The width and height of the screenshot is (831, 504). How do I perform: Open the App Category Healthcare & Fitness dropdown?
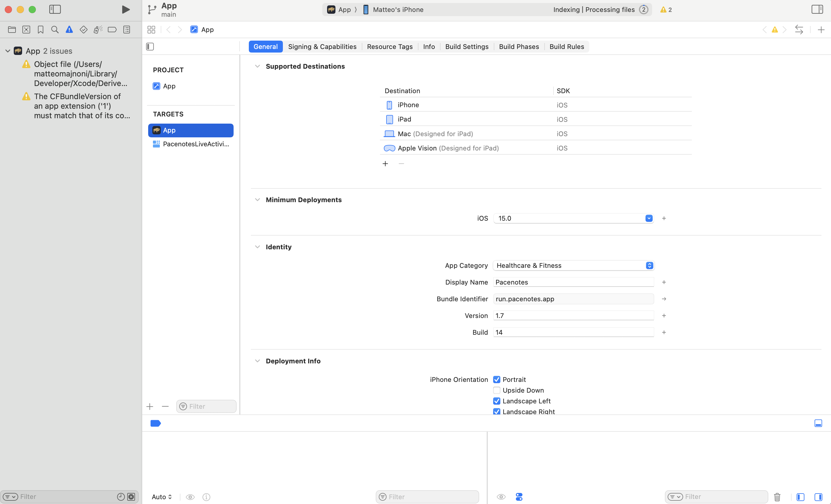(x=573, y=266)
